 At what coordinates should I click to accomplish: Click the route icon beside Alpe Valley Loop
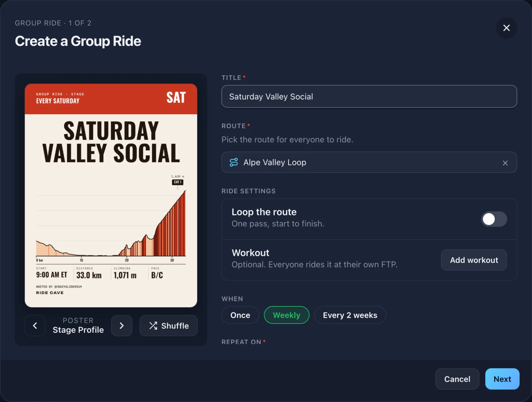tap(234, 162)
